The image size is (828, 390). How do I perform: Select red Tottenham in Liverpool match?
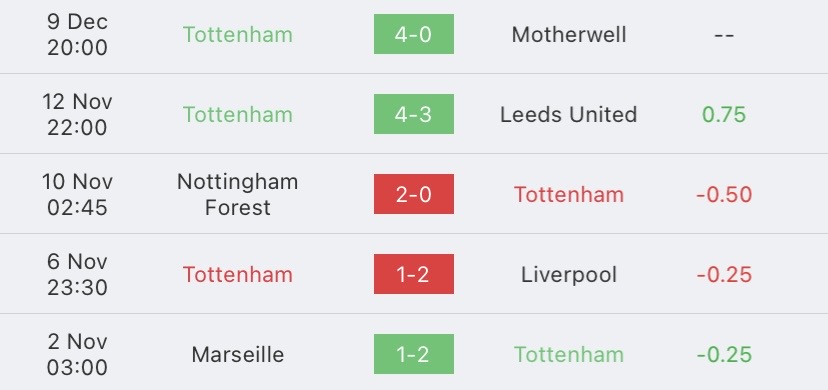tap(238, 274)
